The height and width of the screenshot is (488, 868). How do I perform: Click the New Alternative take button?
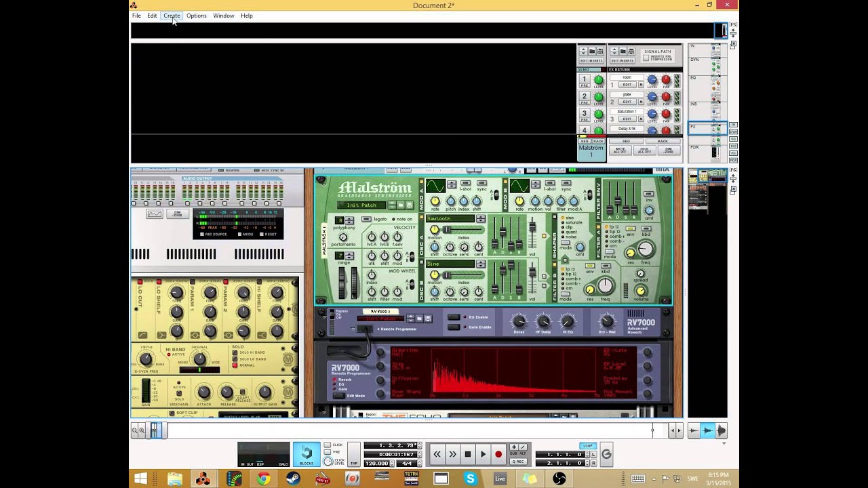pyautogui.click(x=522, y=447)
